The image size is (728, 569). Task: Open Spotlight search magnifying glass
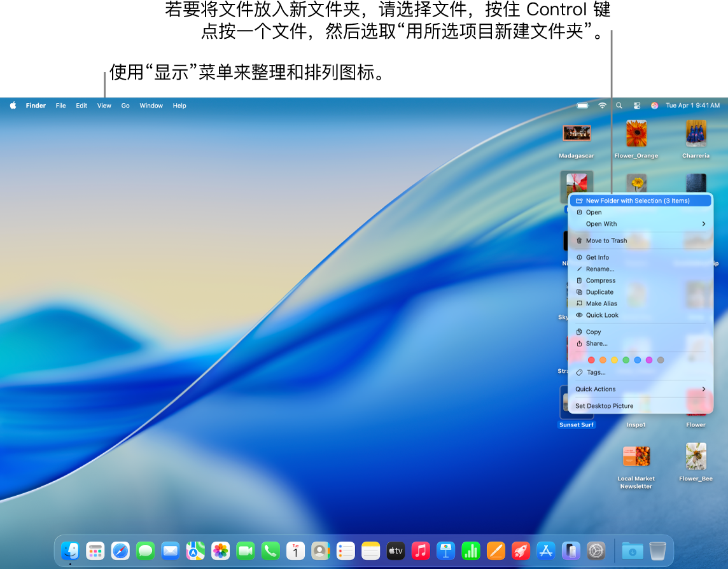619,106
